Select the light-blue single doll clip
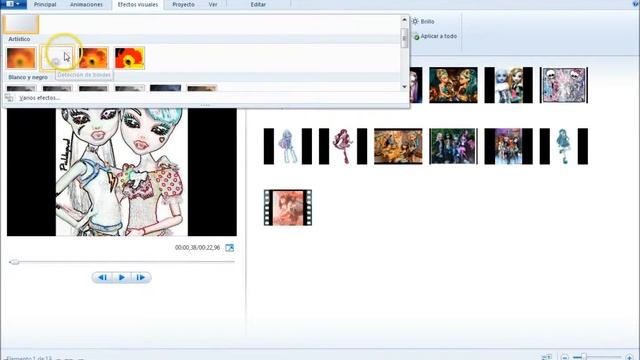This screenshot has height=360, width=640. pos(288,146)
